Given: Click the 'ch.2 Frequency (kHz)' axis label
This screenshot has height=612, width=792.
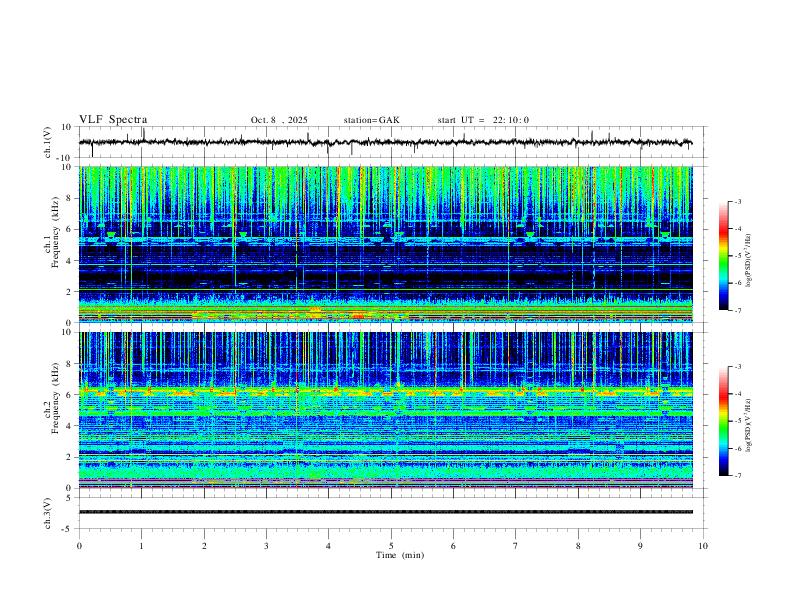Looking at the screenshot, I should 53,398.
